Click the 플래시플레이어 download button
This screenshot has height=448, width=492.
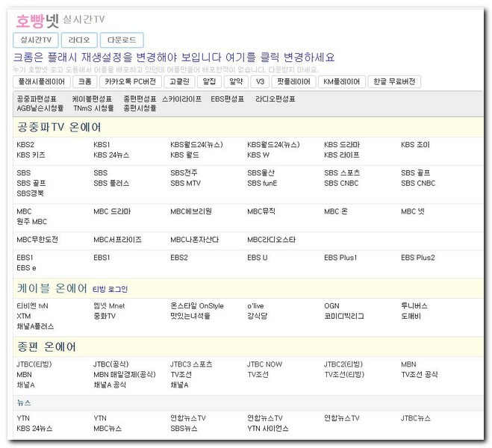[42, 82]
